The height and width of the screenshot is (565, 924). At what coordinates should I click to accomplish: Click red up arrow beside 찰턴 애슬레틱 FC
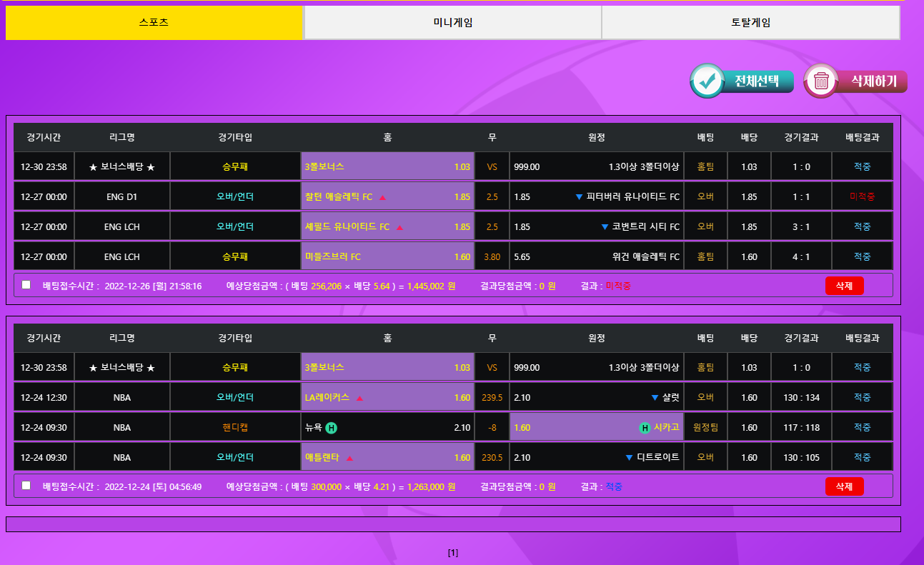(x=382, y=197)
